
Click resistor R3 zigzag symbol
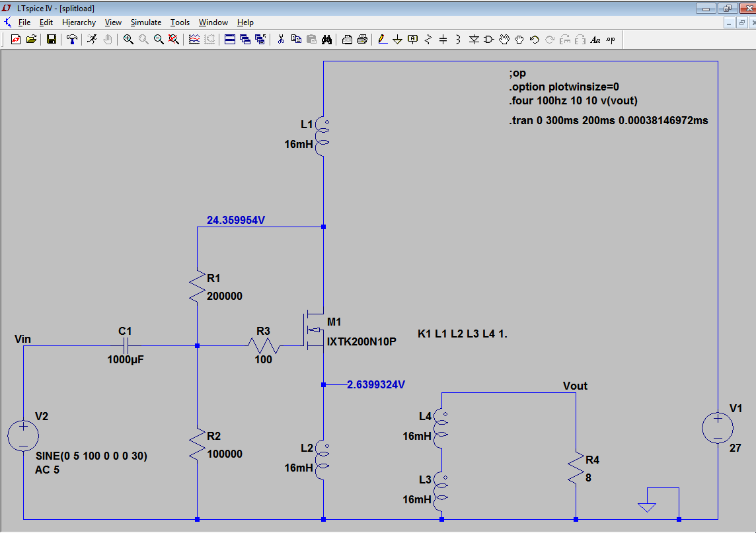263,345
